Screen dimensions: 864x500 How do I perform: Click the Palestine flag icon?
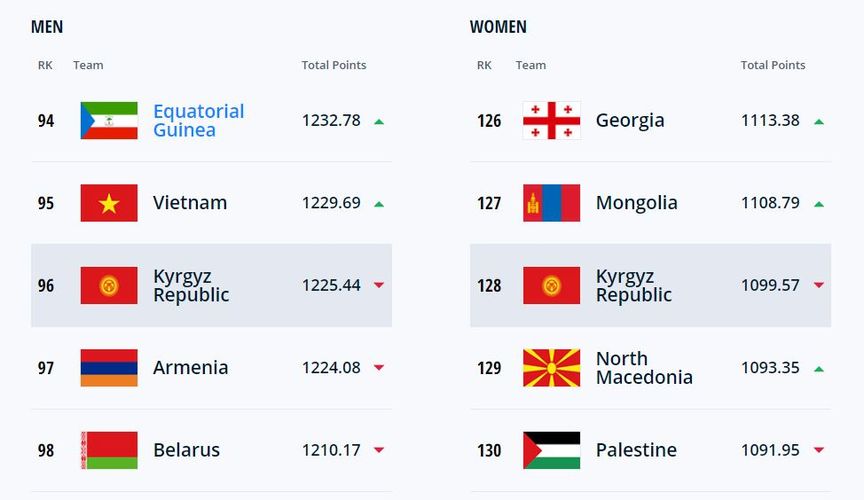click(551, 450)
